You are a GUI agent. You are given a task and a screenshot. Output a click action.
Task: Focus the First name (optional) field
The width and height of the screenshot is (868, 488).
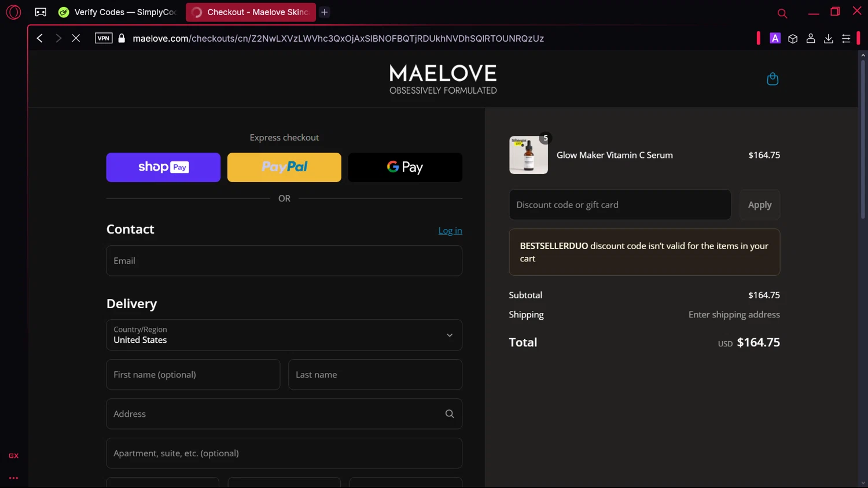pos(193,375)
